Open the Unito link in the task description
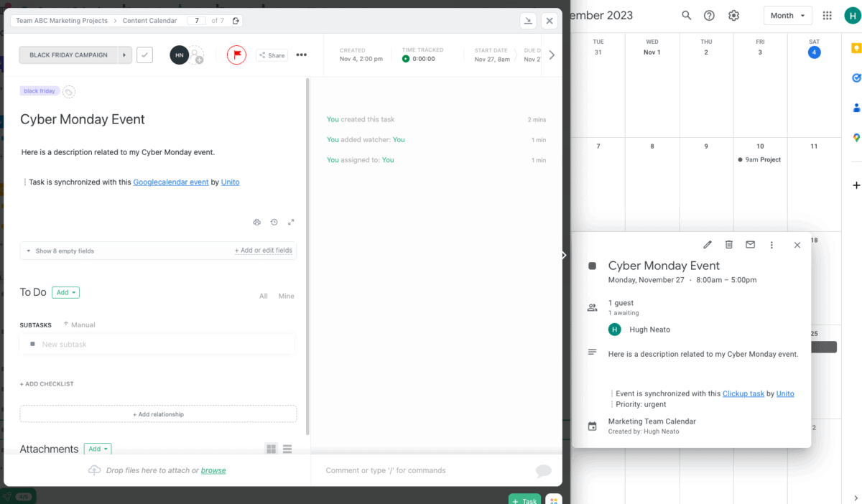The height and width of the screenshot is (504, 862). coord(230,182)
